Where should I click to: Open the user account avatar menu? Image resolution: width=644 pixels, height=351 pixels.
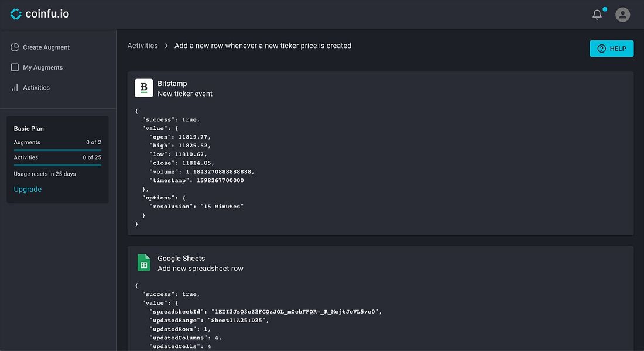click(623, 15)
